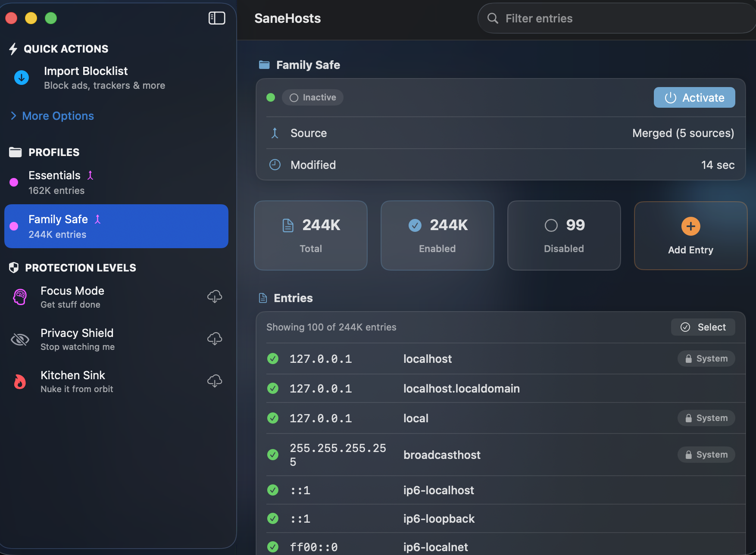Screen dimensions: 756x555
Task: Click the 244K Enabled card
Action: 437,236
